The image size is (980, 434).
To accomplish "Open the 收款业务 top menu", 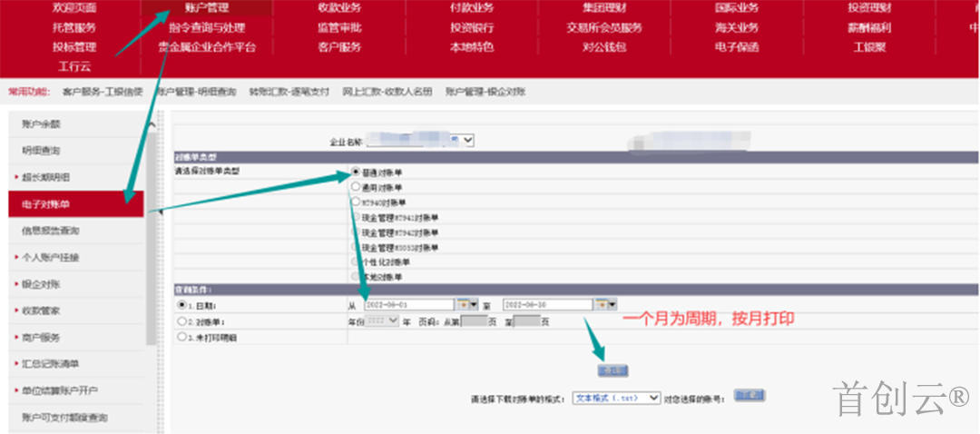I will click(x=339, y=8).
